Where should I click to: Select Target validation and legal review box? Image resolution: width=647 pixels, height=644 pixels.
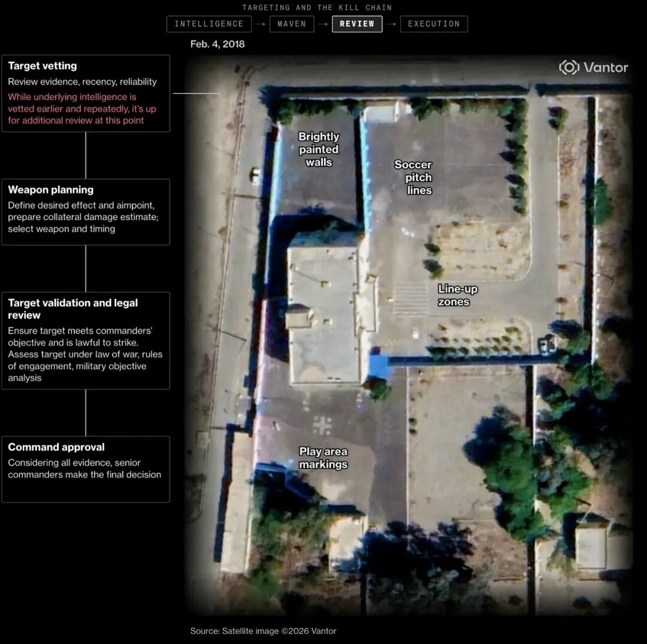click(86, 341)
